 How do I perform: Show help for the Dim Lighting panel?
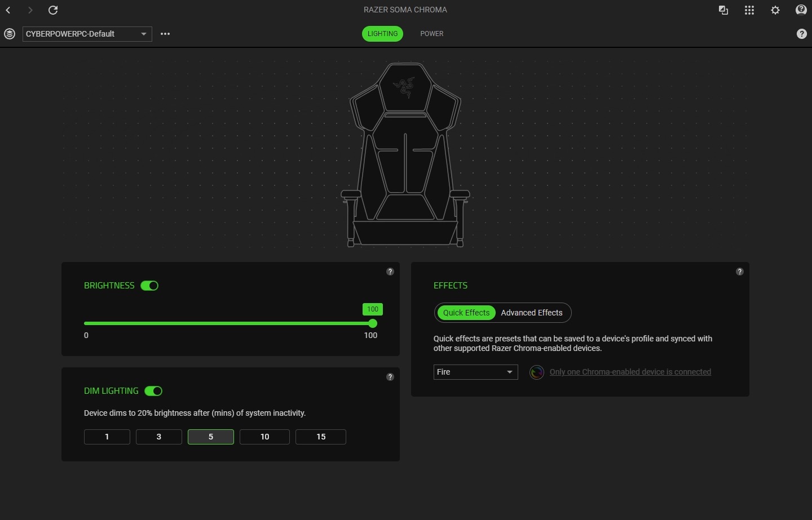tap(390, 377)
